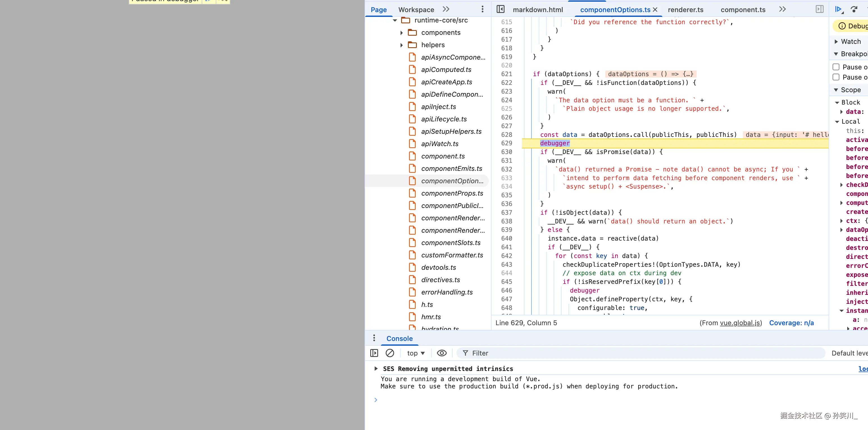Switch to the Workspace tab
Image resolution: width=868 pixels, height=430 pixels.
click(416, 10)
